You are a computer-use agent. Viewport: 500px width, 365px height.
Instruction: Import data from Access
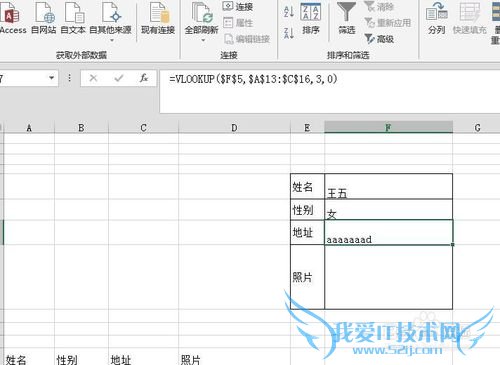(x=12, y=18)
